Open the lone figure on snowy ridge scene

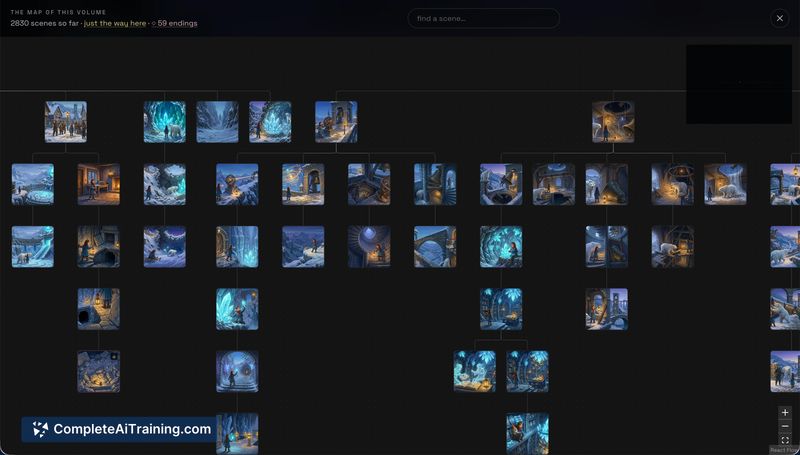[x=303, y=247]
